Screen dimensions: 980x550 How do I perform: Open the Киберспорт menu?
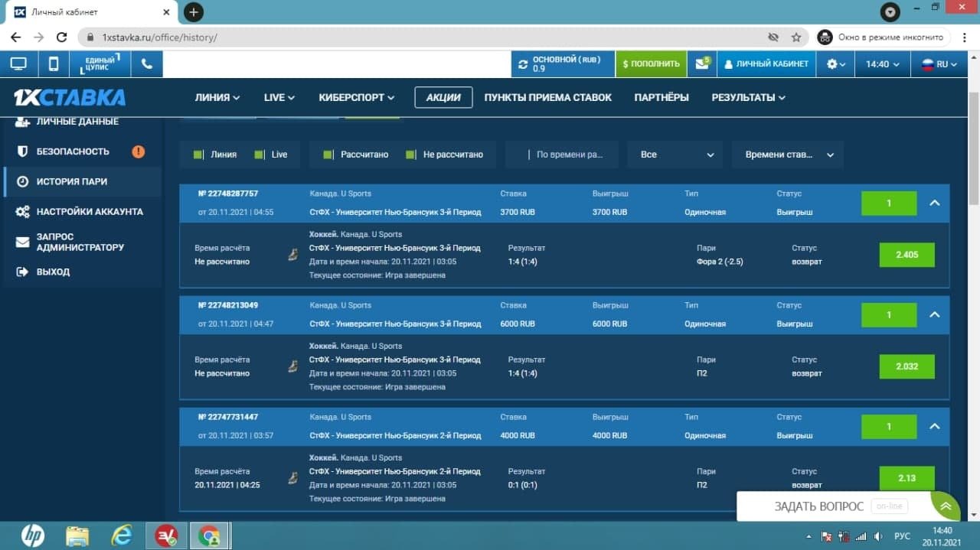357,97
